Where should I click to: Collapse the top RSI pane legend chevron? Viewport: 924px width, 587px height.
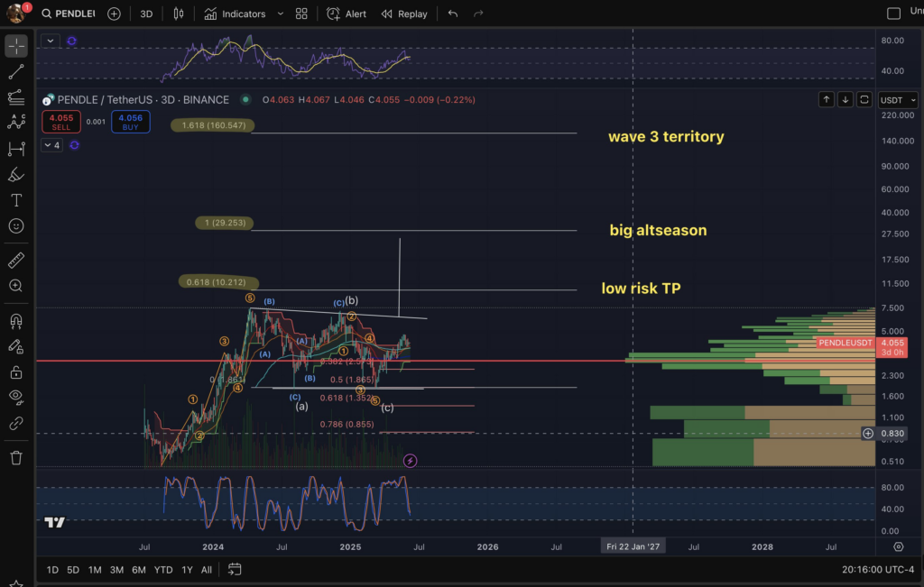pos(51,41)
